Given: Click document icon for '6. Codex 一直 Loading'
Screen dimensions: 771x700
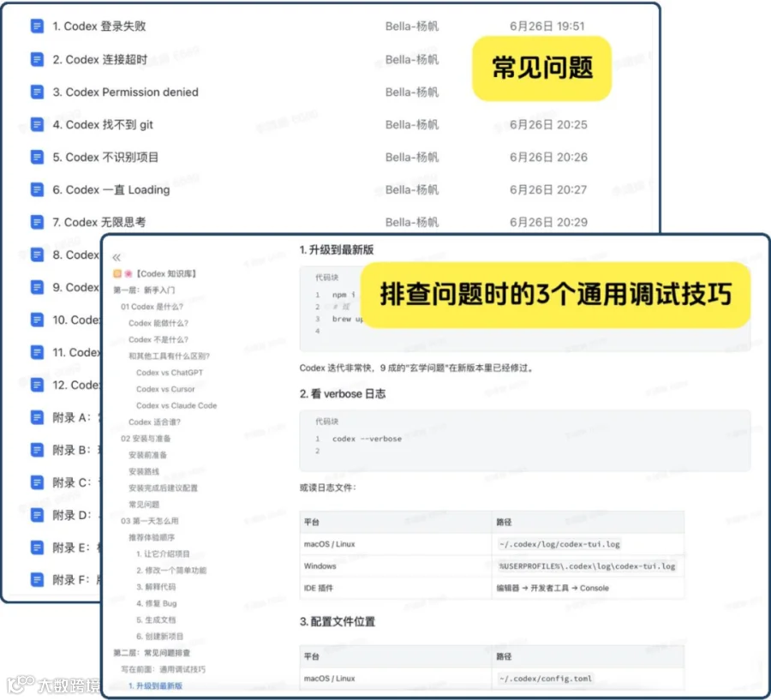Looking at the screenshot, I should (x=37, y=189).
